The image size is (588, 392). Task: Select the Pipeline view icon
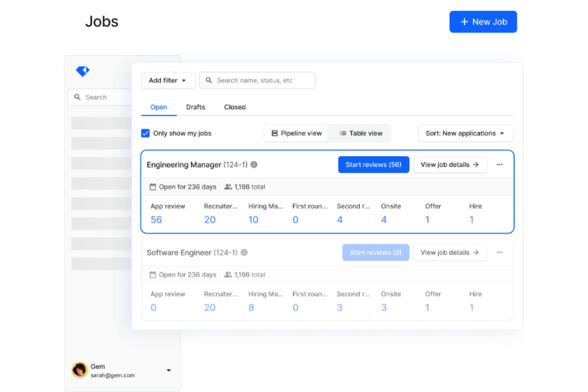click(275, 133)
